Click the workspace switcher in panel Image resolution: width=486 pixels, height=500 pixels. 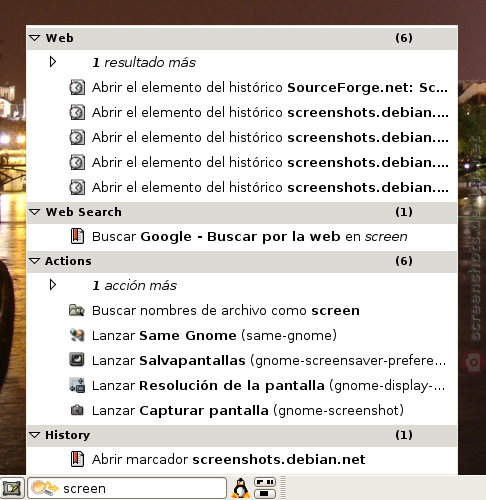(x=265, y=488)
